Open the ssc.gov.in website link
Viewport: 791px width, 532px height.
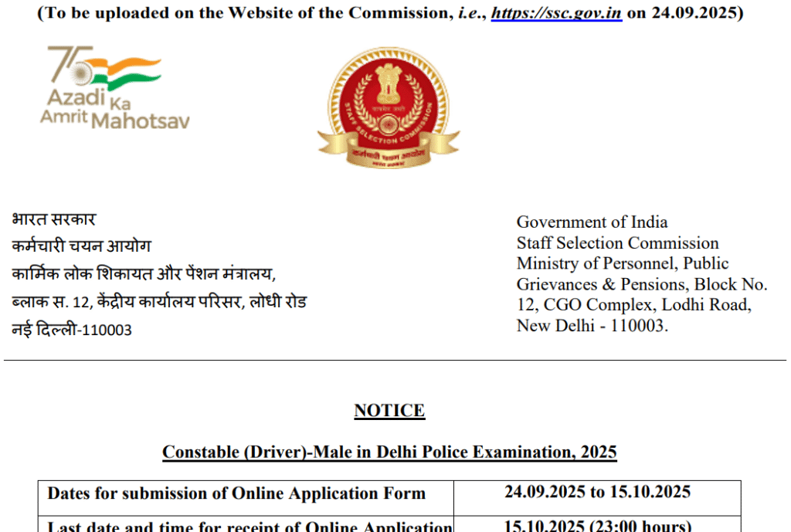pos(556,13)
